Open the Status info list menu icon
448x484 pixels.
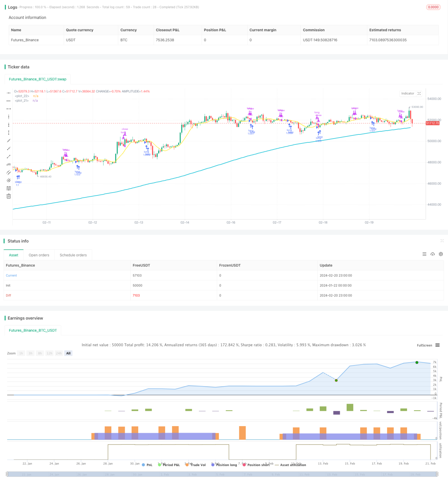point(424,254)
